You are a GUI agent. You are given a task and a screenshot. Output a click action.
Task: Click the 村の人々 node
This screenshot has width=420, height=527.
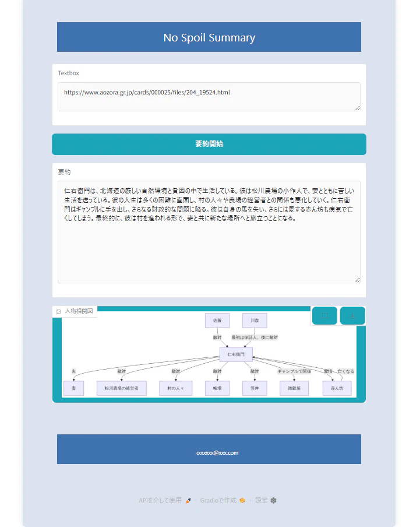pyautogui.click(x=175, y=388)
